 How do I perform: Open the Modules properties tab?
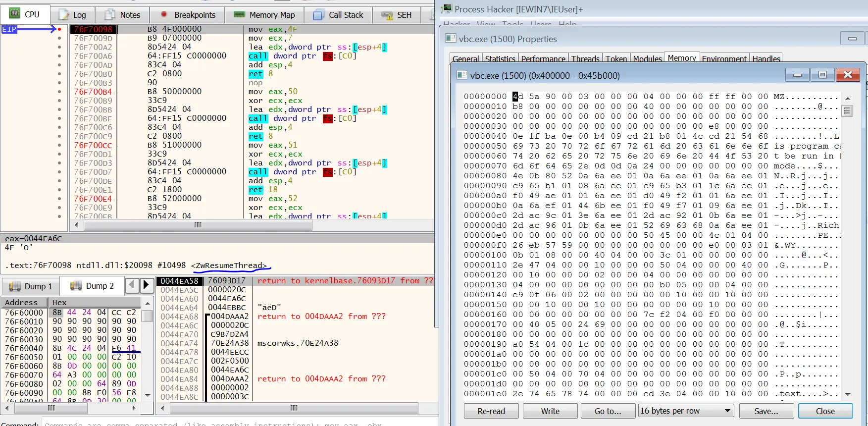click(x=647, y=59)
